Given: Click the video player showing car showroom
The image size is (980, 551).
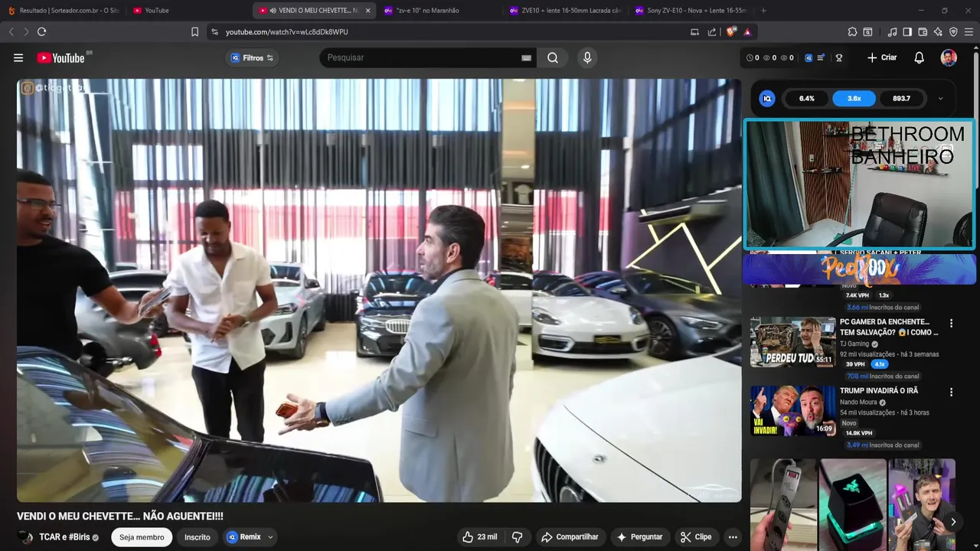Looking at the screenshot, I should [379, 290].
